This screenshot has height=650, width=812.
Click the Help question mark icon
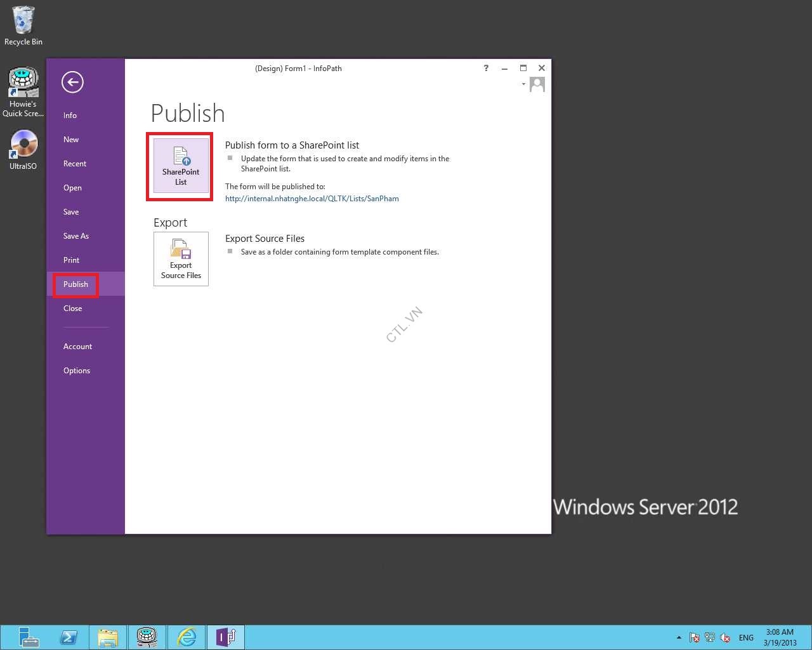tap(486, 69)
